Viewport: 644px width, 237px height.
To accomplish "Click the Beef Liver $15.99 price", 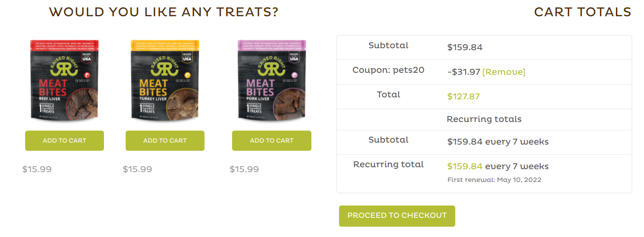I will click(37, 170).
